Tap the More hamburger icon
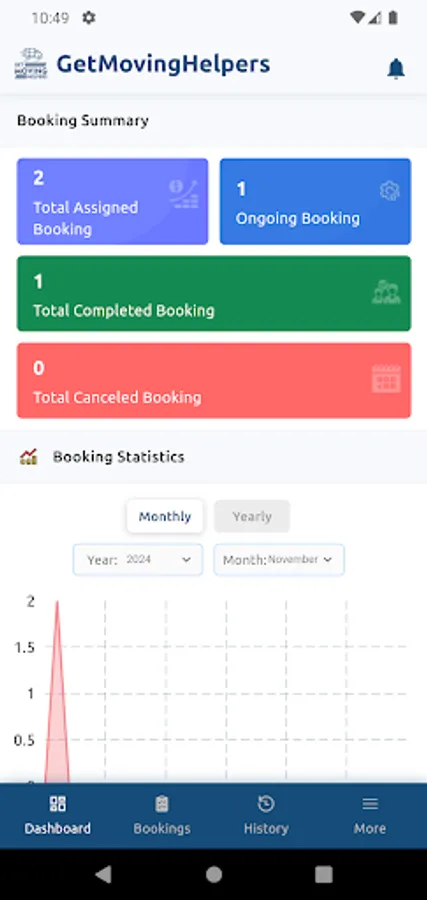 tap(370, 804)
